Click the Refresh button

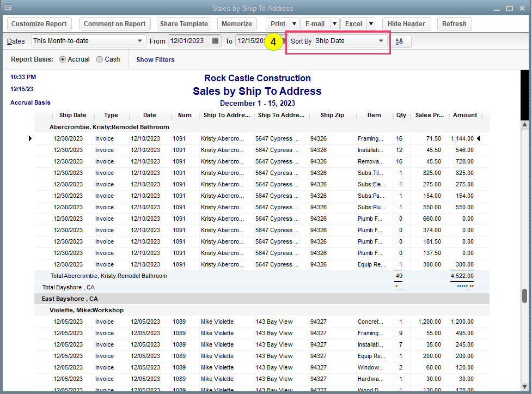coord(454,24)
